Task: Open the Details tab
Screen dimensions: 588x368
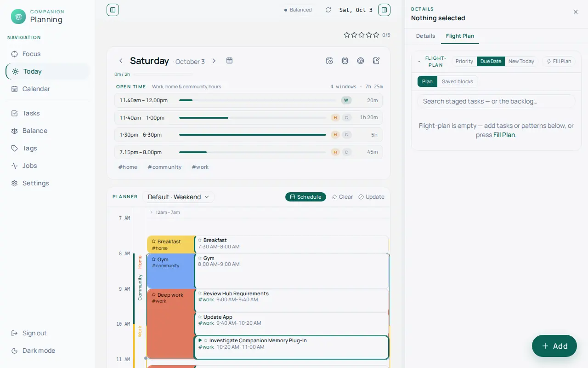Action: [x=425, y=36]
